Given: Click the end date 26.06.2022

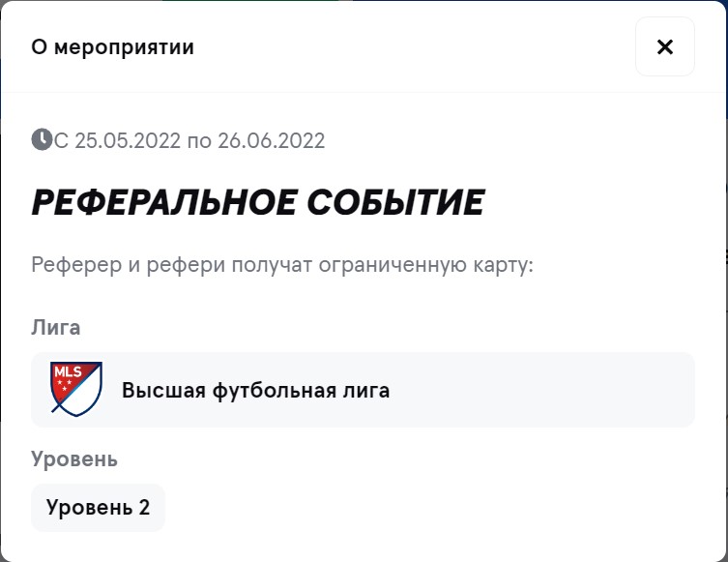Looking at the screenshot, I should (271, 140).
